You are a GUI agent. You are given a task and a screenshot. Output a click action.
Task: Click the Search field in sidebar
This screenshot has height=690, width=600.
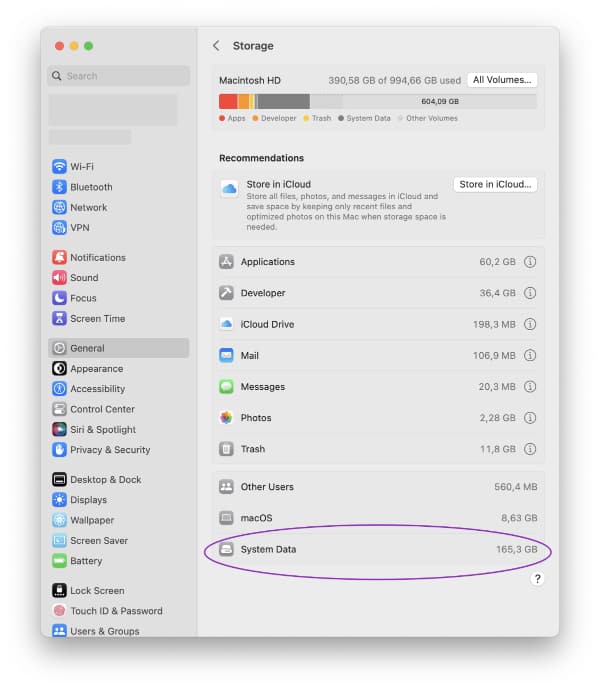coord(118,76)
